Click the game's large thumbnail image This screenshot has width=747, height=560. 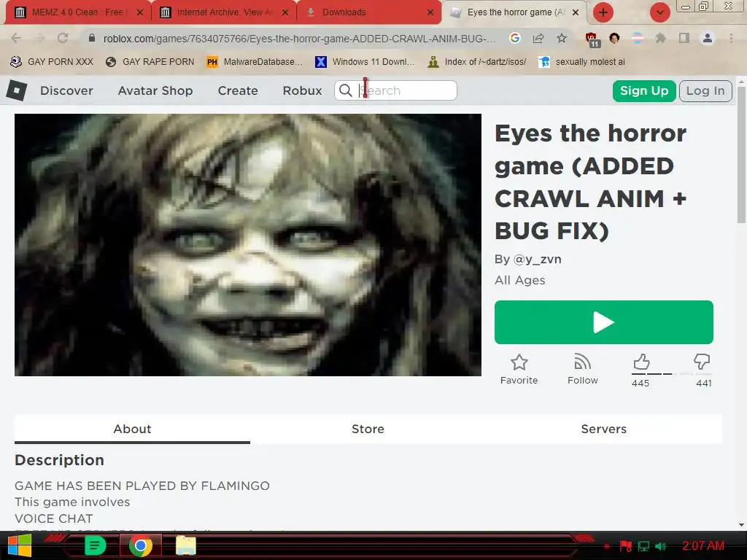(248, 245)
